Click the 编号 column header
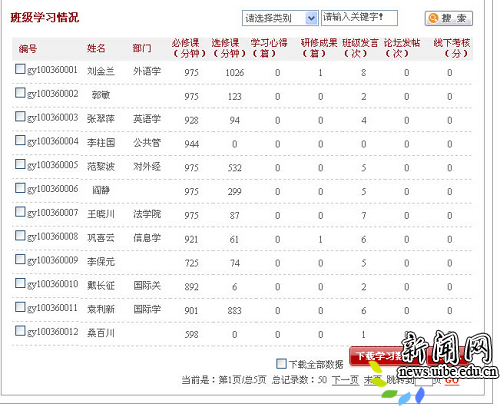Image resolution: width=500 pixels, height=407 pixels. tap(28, 49)
